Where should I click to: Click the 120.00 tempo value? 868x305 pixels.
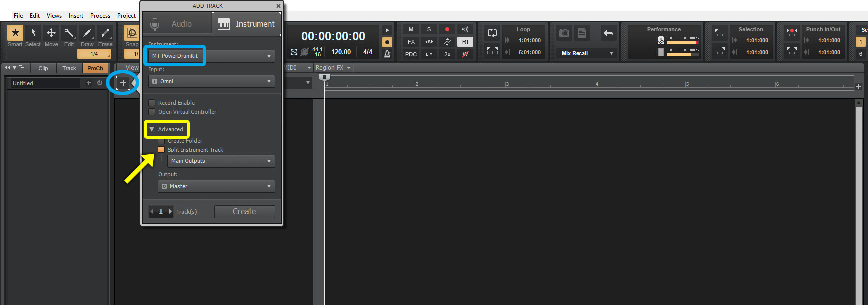[x=341, y=52]
